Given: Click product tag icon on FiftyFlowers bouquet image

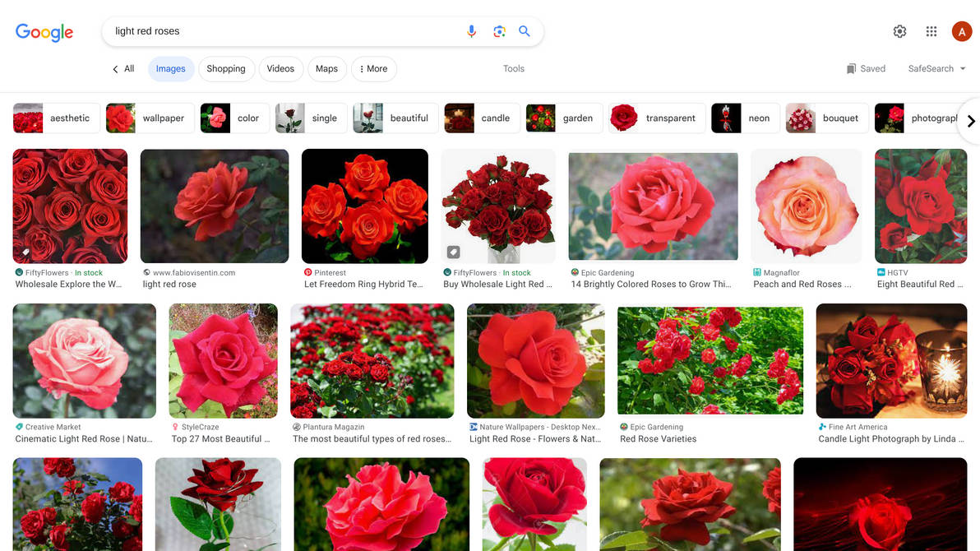Looking at the screenshot, I should [x=453, y=252].
